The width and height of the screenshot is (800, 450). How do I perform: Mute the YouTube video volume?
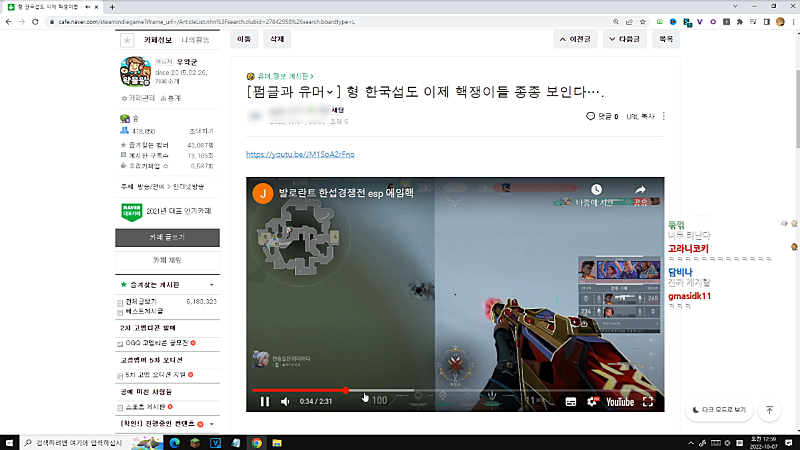(285, 402)
